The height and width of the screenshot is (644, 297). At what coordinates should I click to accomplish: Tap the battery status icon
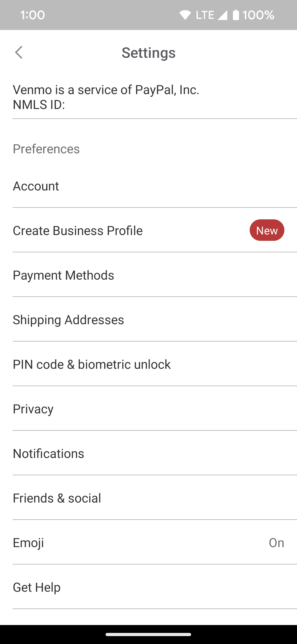236,15
